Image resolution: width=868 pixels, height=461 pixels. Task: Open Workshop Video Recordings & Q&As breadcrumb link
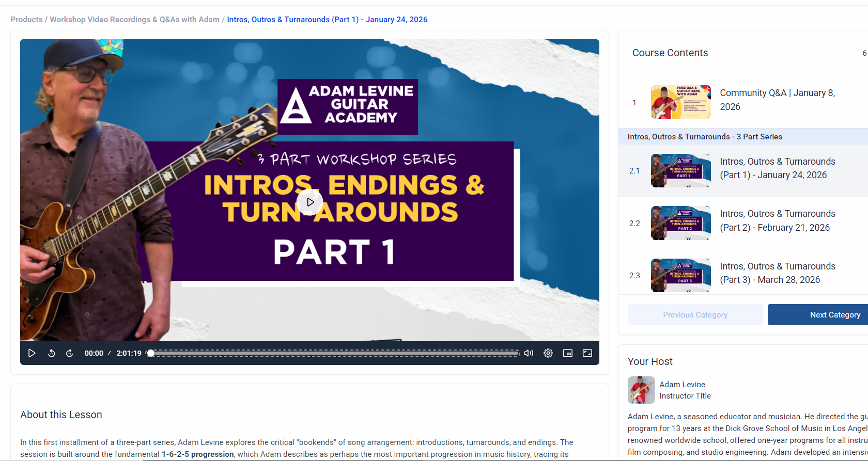click(135, 20)
